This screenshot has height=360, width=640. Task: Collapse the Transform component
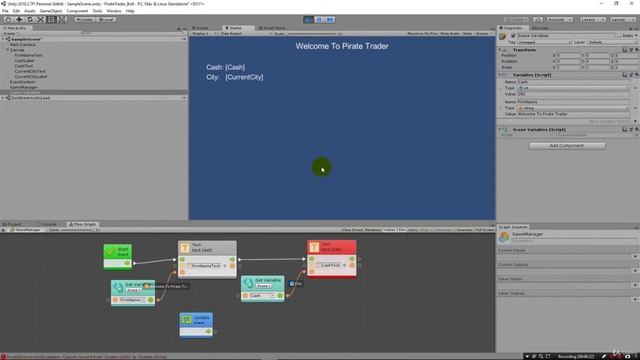(x=500, y=50)
